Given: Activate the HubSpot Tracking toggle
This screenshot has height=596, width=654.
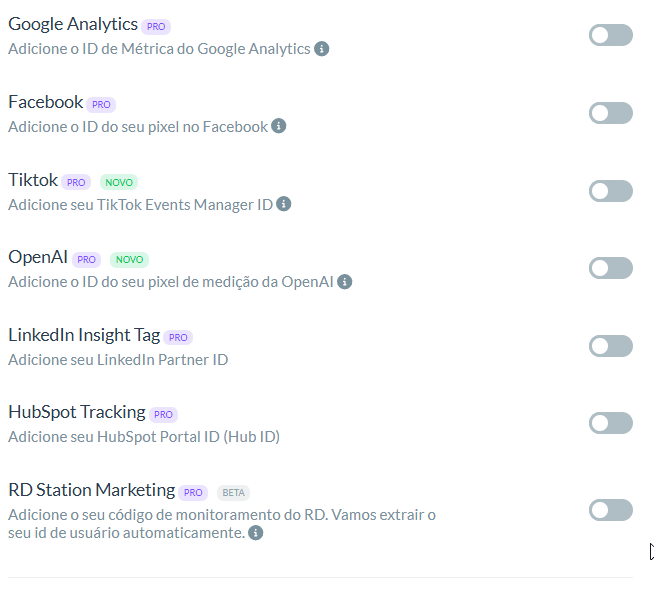Looking at the screenshot, I should coord(611,423).
